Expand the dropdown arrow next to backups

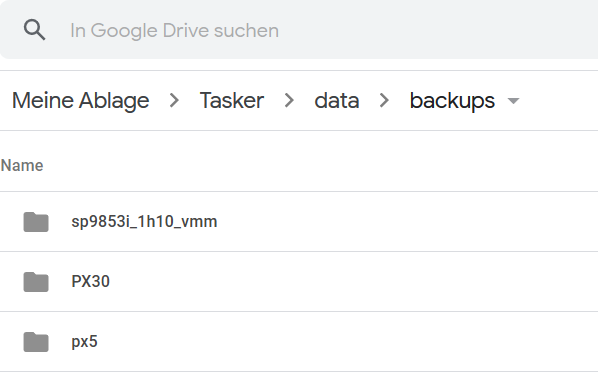tap(514, 101)
